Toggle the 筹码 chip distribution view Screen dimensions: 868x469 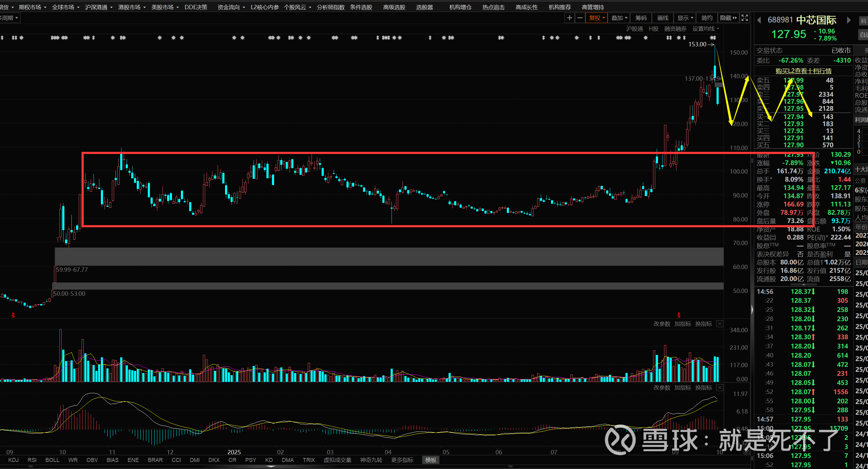pyautogui.click(x=640, y=18)
